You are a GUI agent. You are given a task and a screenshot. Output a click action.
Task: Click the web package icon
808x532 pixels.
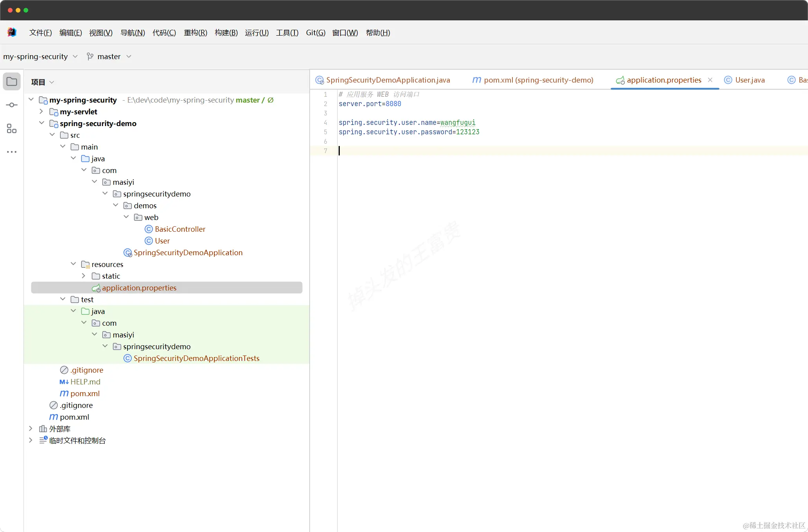pos(138,217)
